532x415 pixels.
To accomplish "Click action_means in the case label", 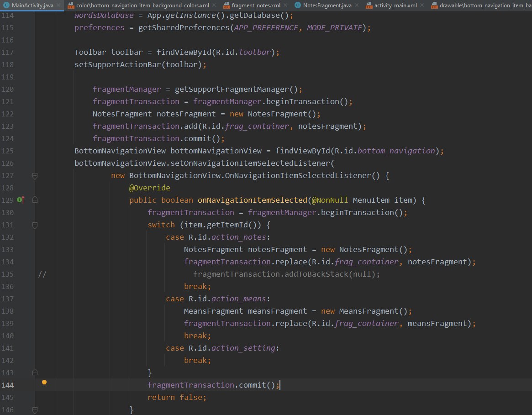I will [238, 299].
